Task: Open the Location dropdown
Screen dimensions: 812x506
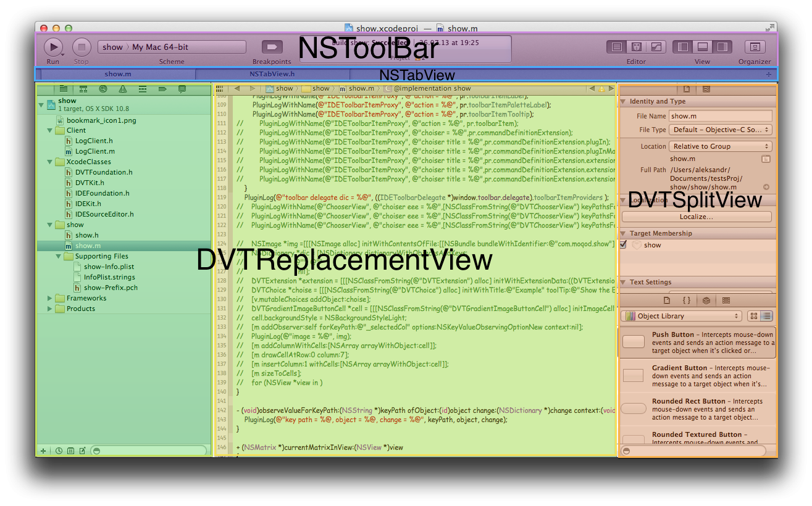Action: [721, 146]
